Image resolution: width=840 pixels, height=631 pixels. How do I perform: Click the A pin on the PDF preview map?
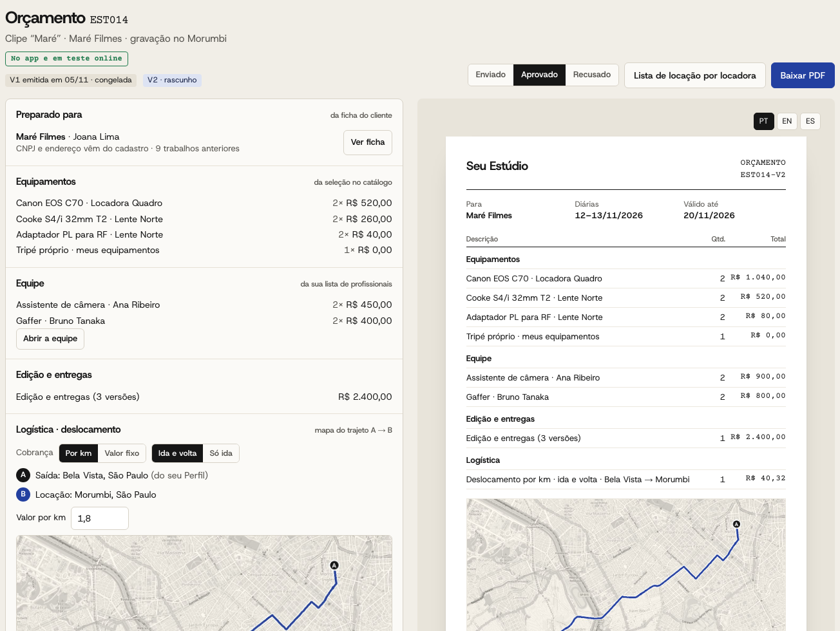(737, 524)
